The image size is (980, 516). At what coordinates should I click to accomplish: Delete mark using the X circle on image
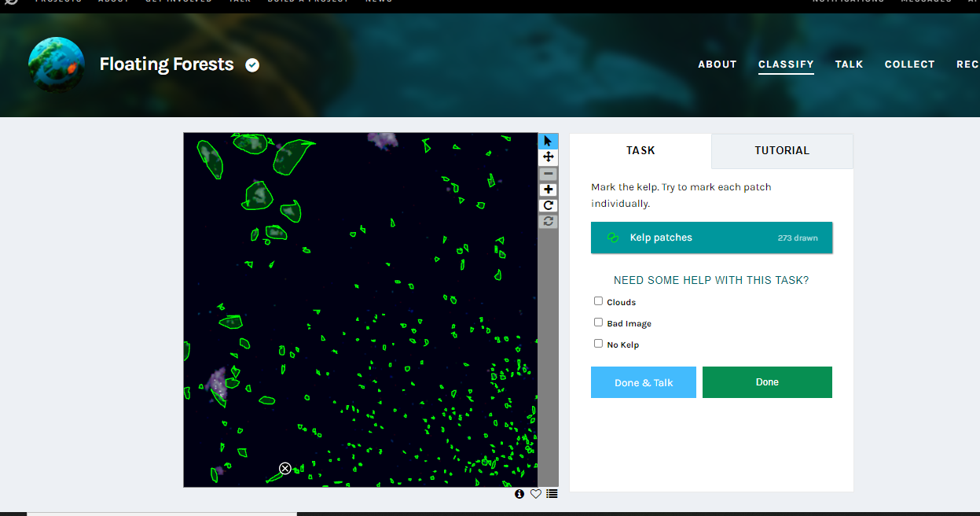click(285, 468)
